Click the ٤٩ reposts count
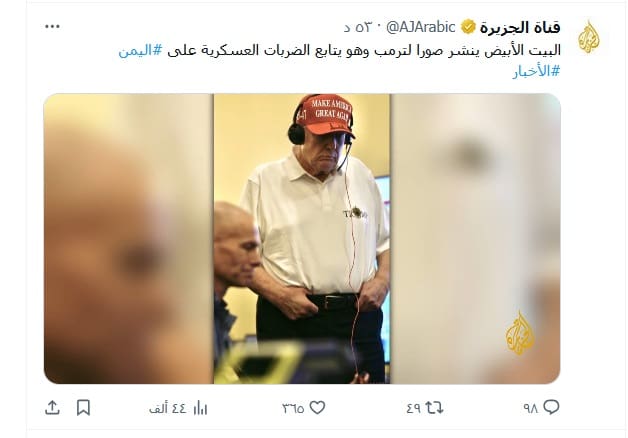Viewport: 628px width, 438px height. click(414, 408)
